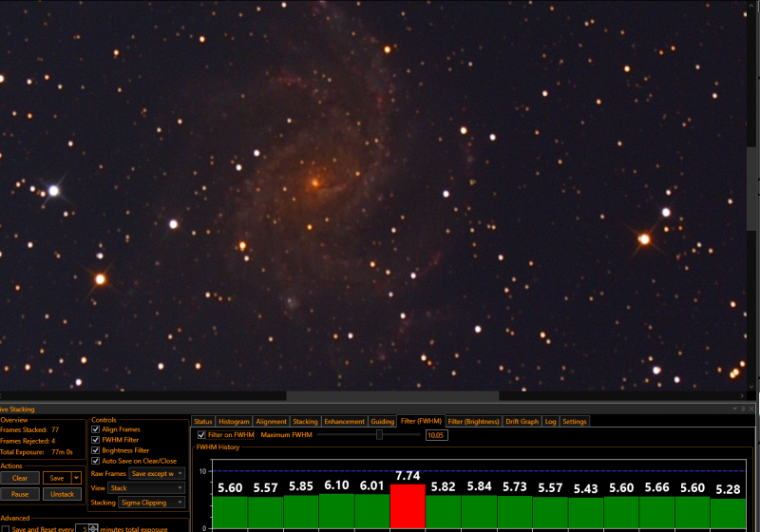This screenshot has width=760, height=532.
Task: Click the Maximum FWHM slider handle
Action: pos(379,434)
